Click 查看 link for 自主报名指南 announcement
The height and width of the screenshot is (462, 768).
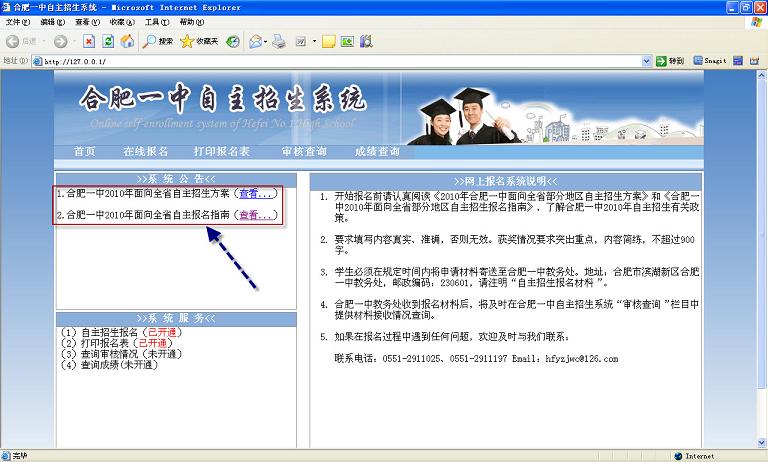(x=256, y=215)
